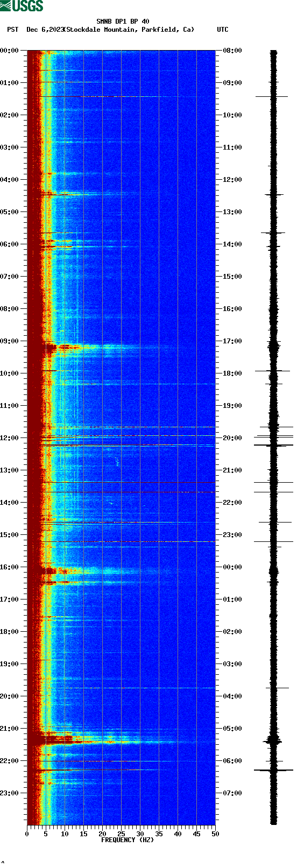
Task: Click the 03:00 label on PST axis
Action: click(x=10, y=147)
